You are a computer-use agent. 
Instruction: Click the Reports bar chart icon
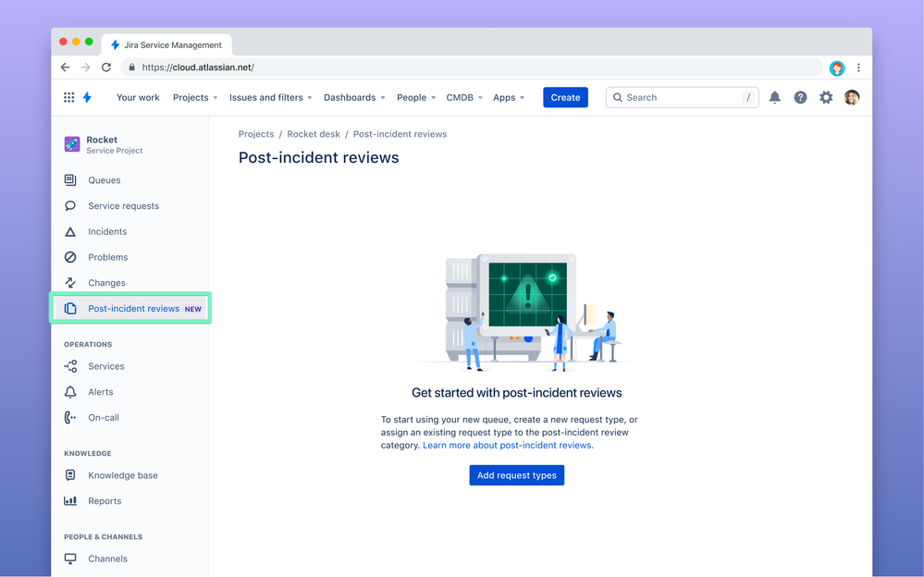click(x=70, y=501)
